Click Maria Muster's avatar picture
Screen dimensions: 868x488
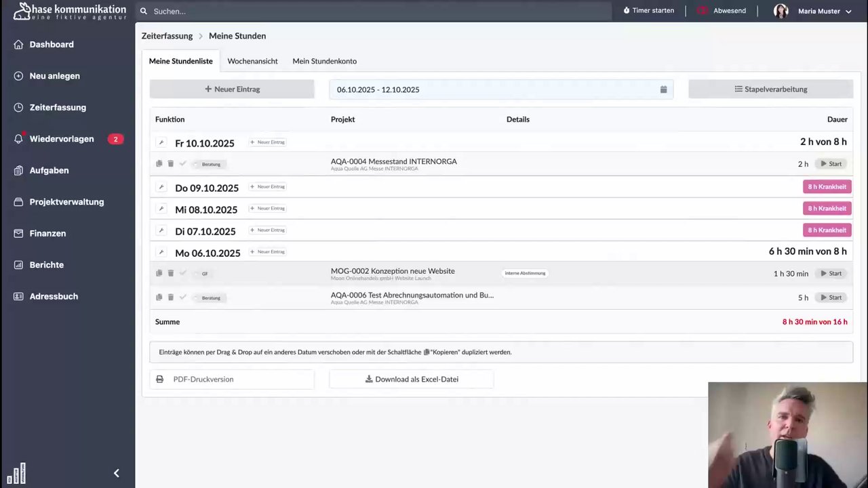[x=781, y=11]
